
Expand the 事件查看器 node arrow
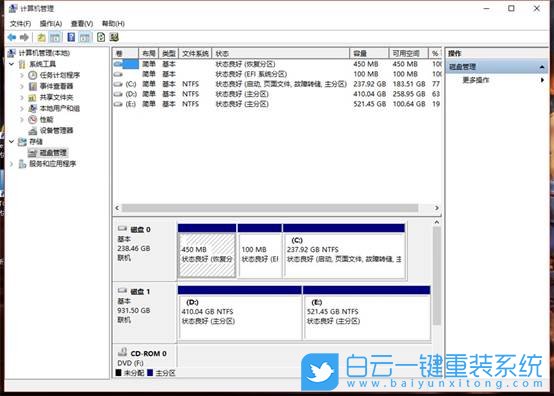22,86
